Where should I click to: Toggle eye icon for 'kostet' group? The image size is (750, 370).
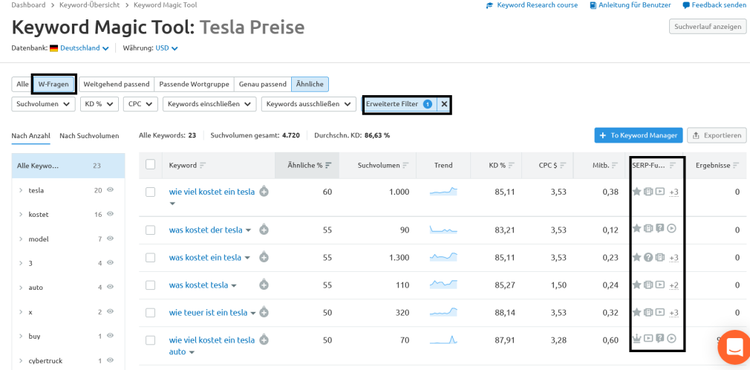[110, 214]
